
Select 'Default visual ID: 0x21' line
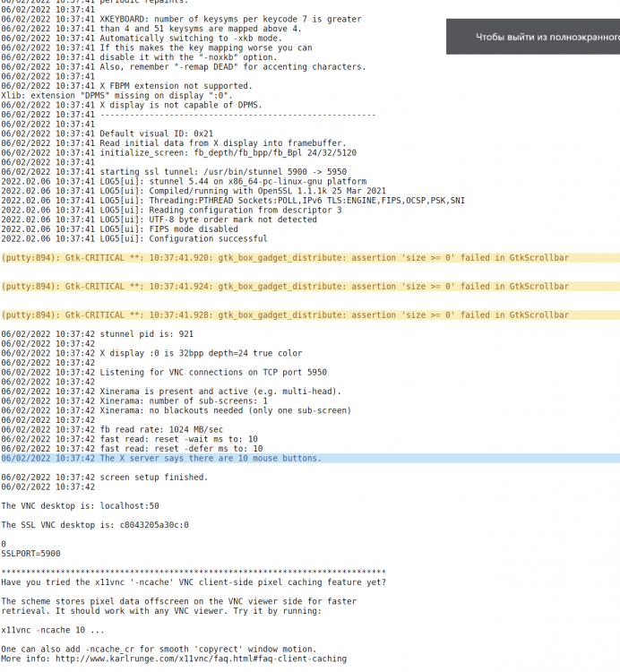[107, 134]
